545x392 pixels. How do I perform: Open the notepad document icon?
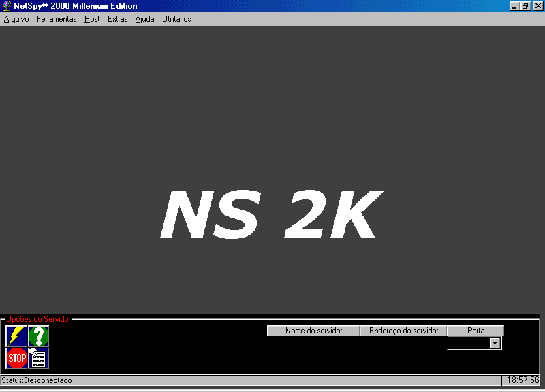tap(39, 358)
